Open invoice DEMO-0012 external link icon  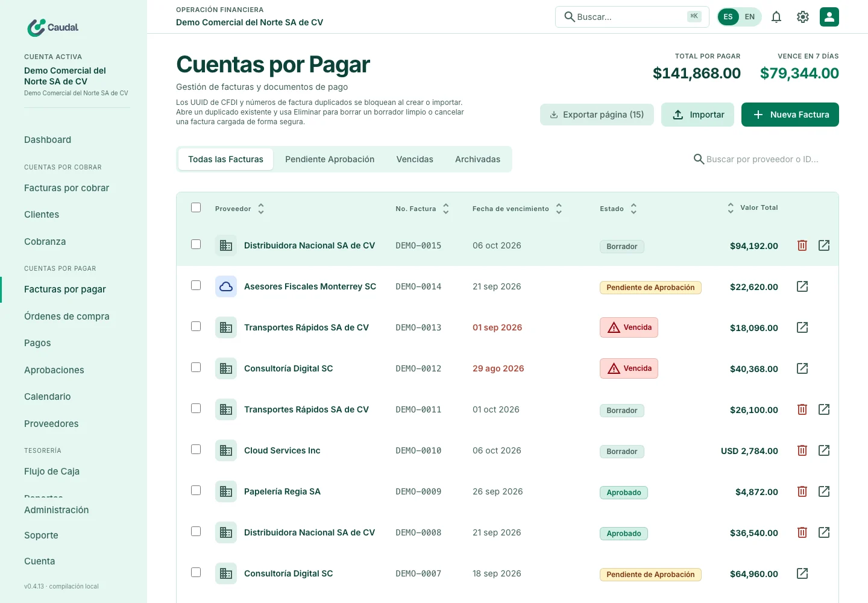click(x=802, y=368)
